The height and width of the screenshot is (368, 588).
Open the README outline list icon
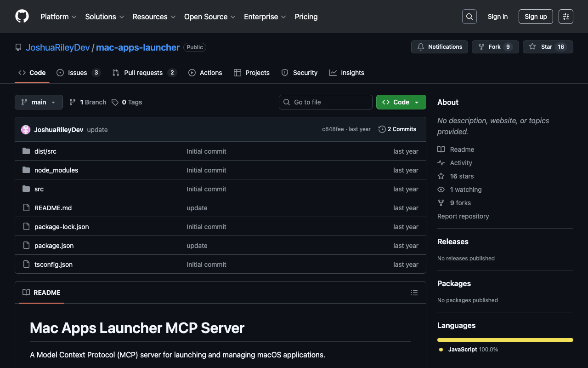[x=414, y=293]
